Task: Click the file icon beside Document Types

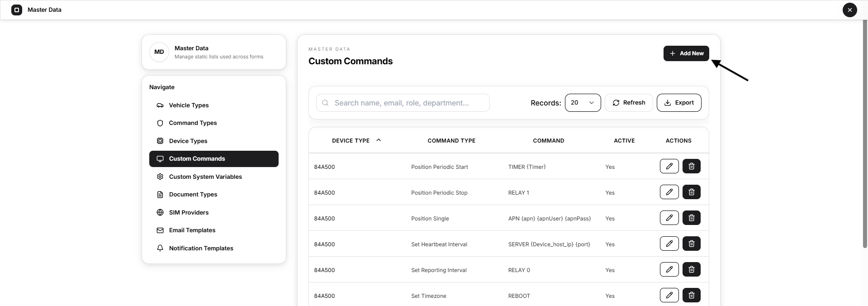Action: click(160, 195)
